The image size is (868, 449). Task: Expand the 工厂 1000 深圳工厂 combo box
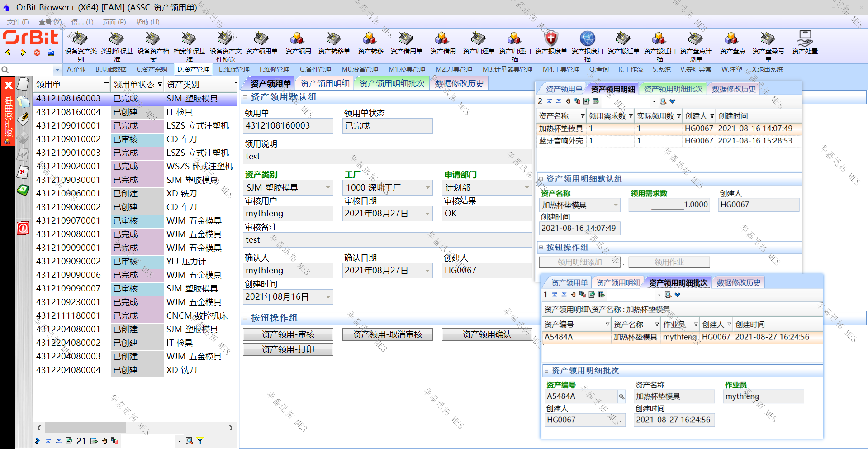coord(427,187)
